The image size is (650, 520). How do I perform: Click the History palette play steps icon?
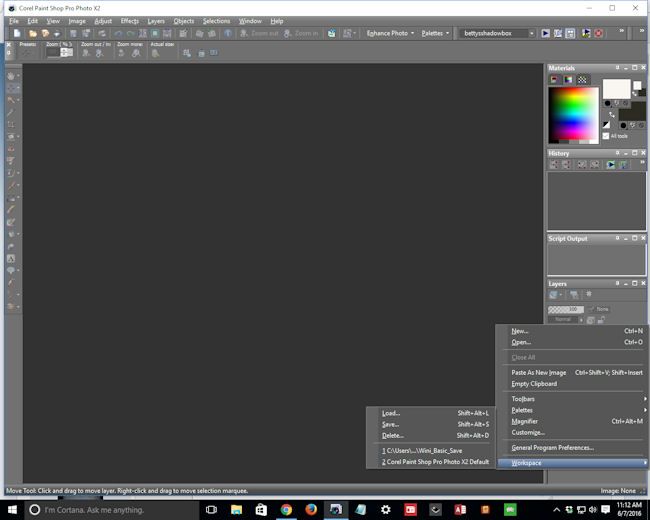(611, 165)
